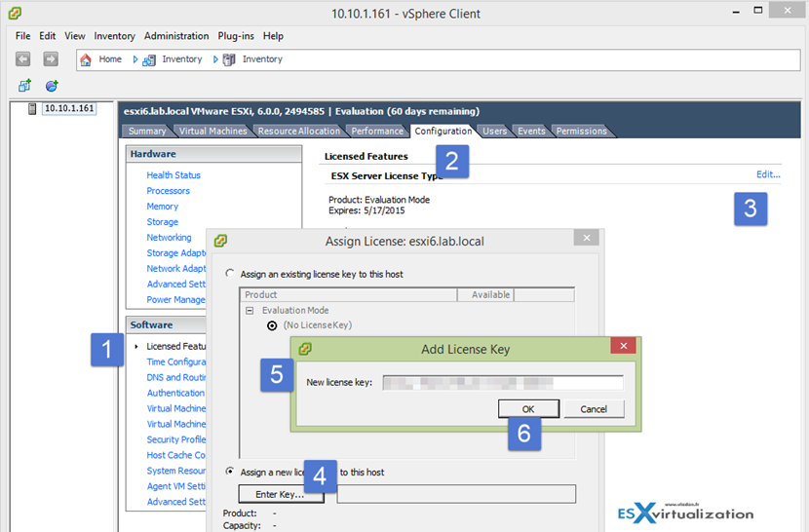This screenshot has width=809, height=532.
Task: Open Health Status hardware link
Action: click(x=173, y=175)
